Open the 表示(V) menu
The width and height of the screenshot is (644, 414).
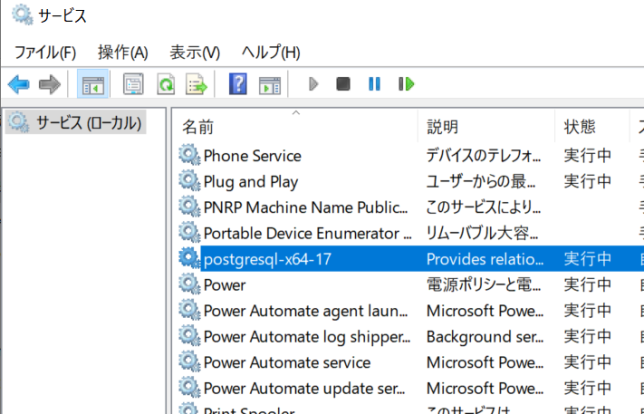(x=195, y=53)
